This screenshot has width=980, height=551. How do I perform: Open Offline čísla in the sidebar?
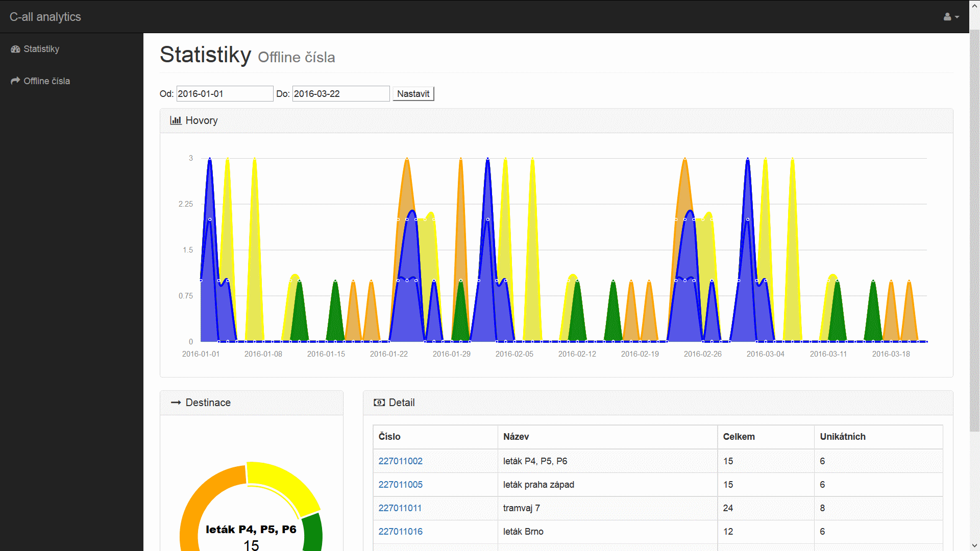point(46,81)
